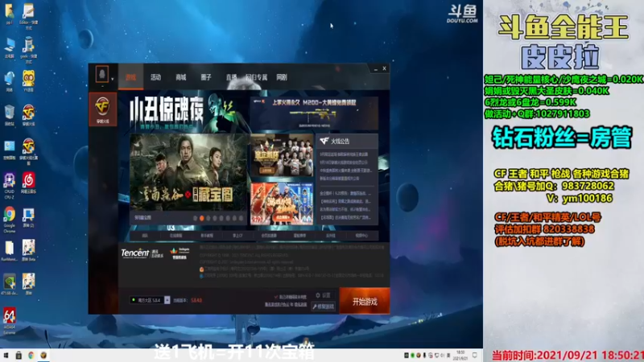Open the AIDA64 Extreme desktop shortcut
Viewport: 644px width, 362px height.
[9, 320]
